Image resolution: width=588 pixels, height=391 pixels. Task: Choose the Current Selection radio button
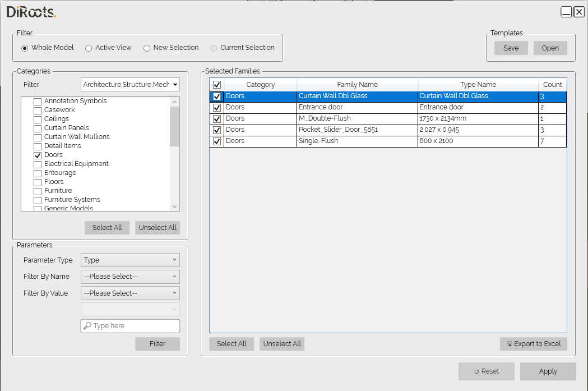[x=213, y=48]
